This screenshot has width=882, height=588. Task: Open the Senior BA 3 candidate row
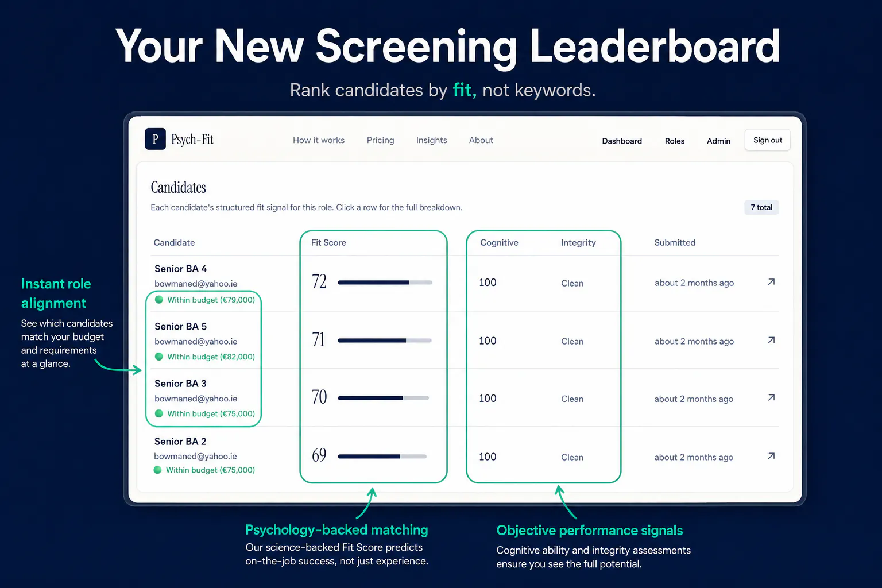pyautogui.click(x=465, y=398)
